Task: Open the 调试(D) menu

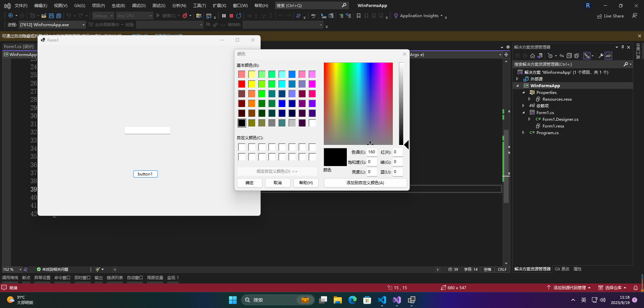Action: pos(139,5)
